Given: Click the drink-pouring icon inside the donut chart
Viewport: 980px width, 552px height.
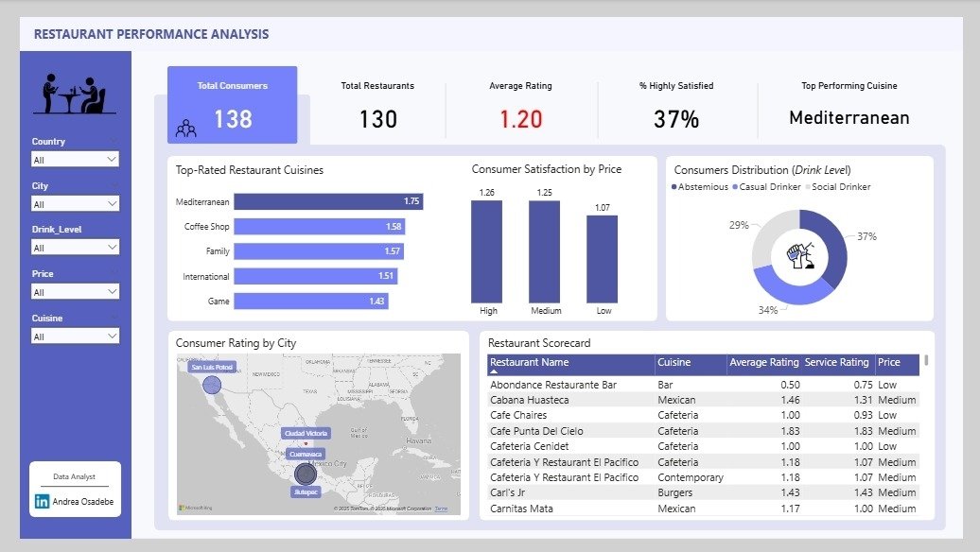Looking at the screenshot, I should [x=799, y=252].
